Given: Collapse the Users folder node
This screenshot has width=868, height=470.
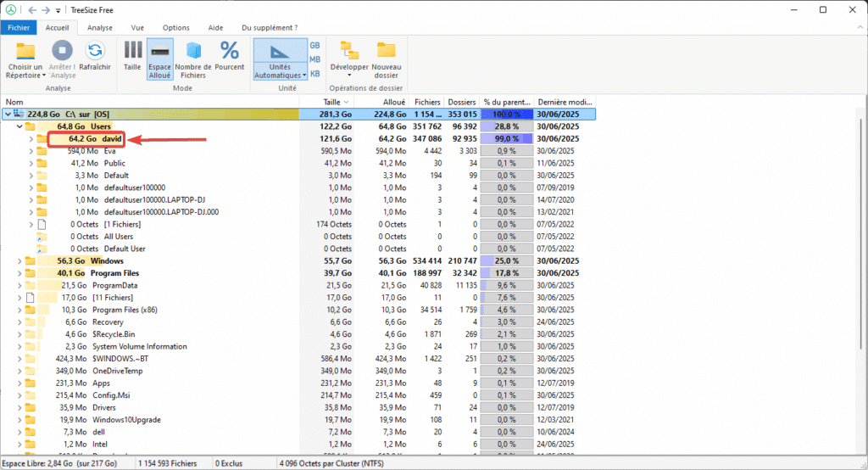Looking at the screenshot, I should coord(19,126).
